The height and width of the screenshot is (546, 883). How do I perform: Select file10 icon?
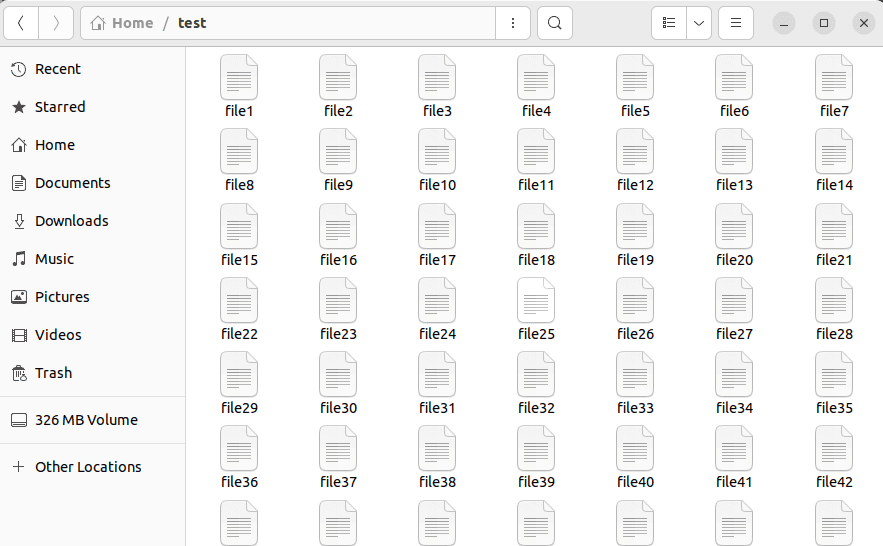(x=437, y=151)
